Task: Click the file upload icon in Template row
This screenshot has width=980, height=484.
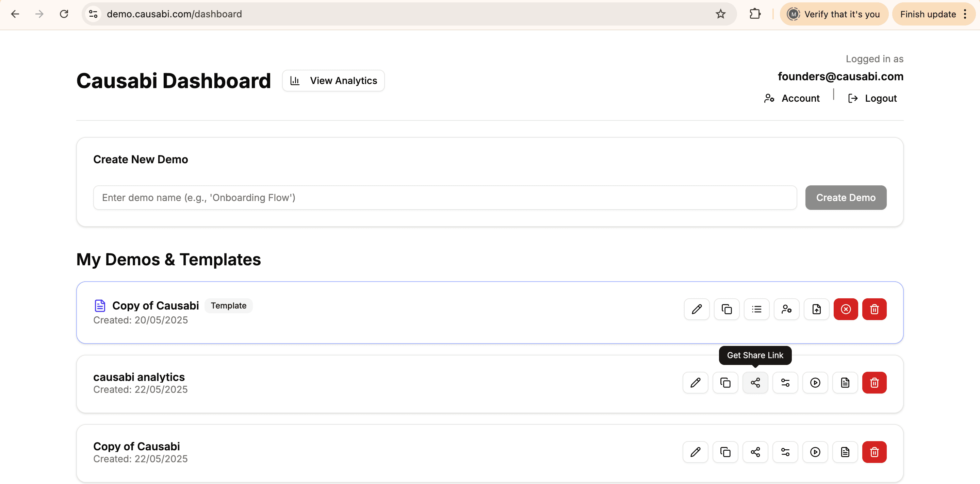Action: tap(816, 309)
